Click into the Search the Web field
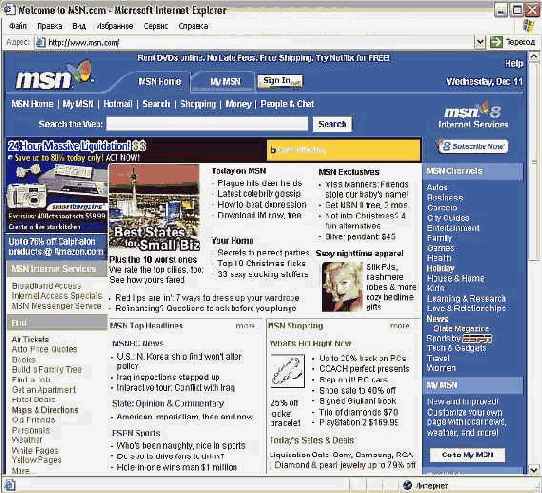The width and height of the screenshot is (542, 493). (207, 124)
